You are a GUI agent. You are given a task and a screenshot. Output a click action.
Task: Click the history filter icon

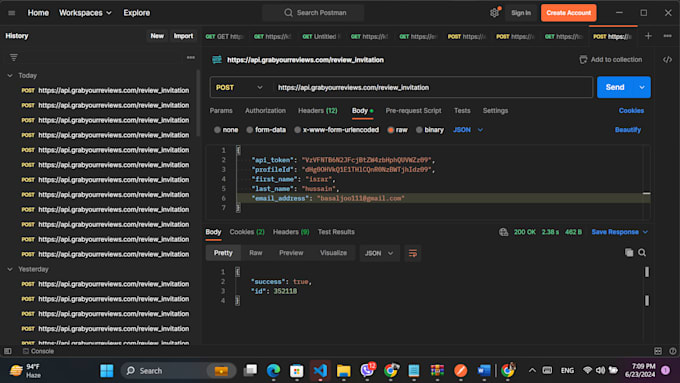pos(14,57)
